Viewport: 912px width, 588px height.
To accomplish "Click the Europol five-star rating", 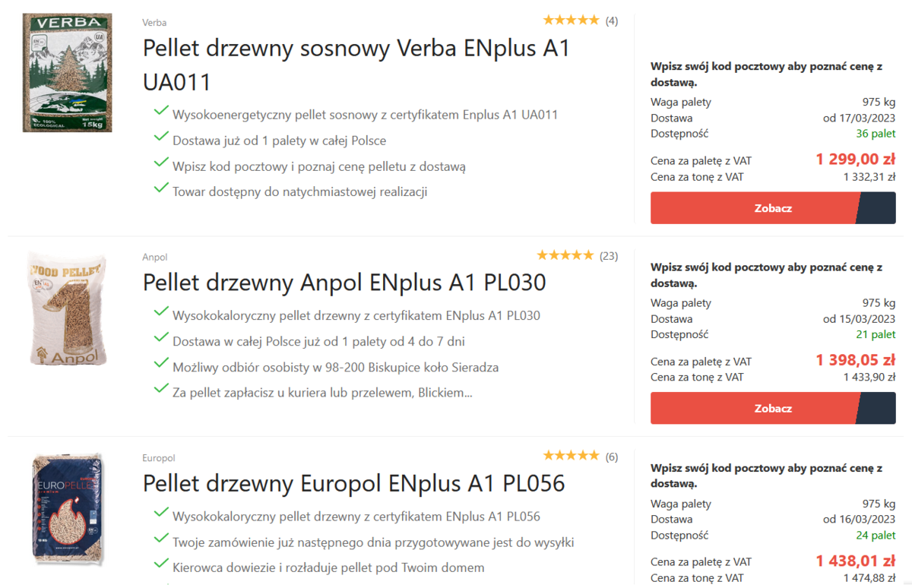I will 571,456.
